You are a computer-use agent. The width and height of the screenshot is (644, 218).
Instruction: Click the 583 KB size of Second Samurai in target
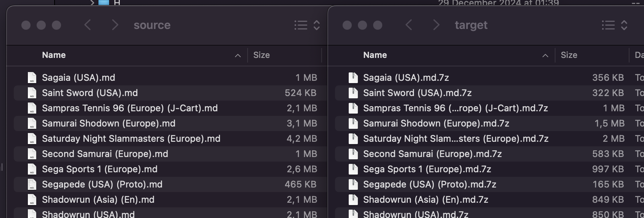pos(608,154)
